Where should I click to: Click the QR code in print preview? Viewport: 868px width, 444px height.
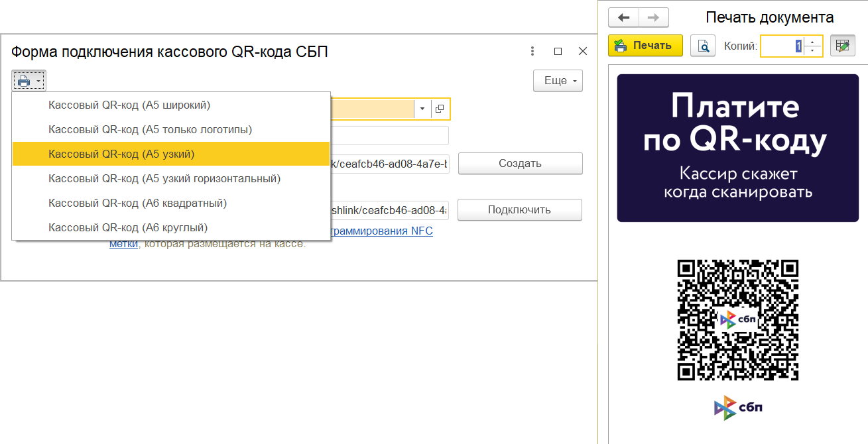737,320
